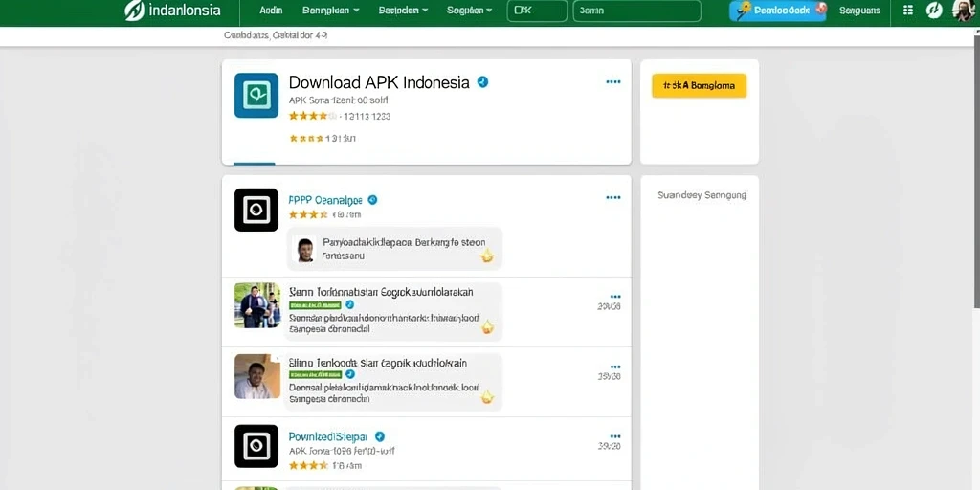Viewport: 980px width, 490px height.
Task: Click the star rating of Download APK Indonesia
Action: [x=313, y=116]
